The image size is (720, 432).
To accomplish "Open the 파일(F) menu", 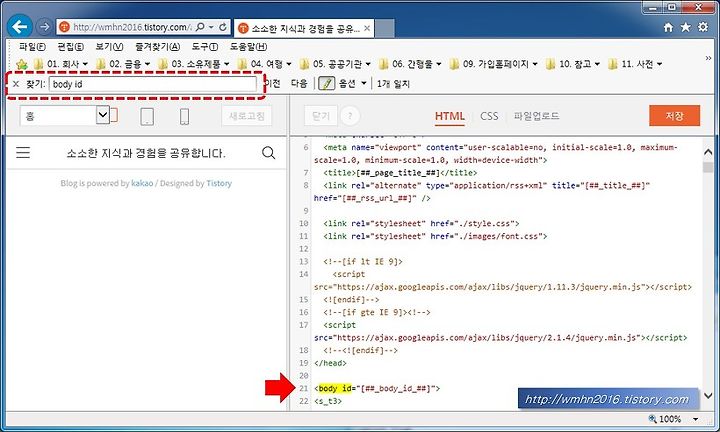I will tap(32, 47).
